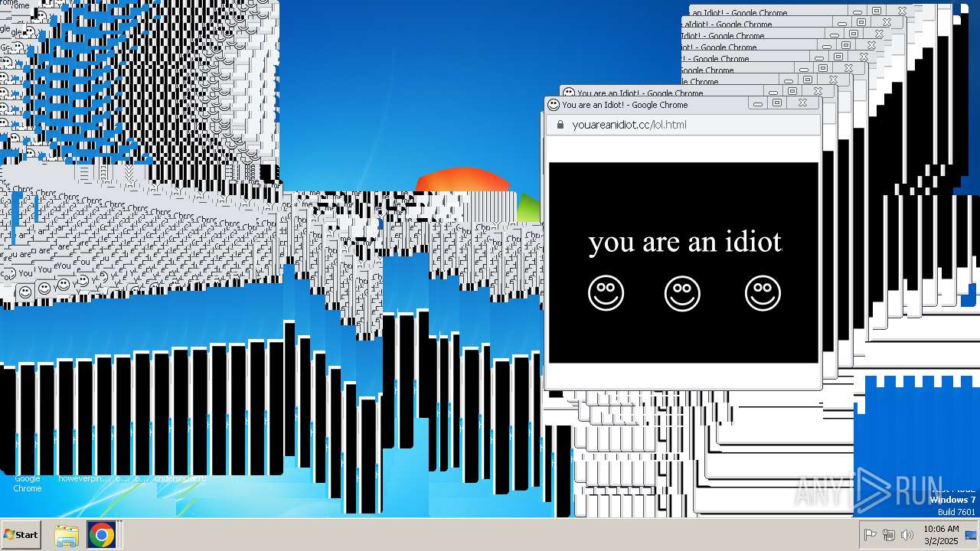
Task: Click the lock icon beside youareanidiot.cc URL
Action: (x=560, y=125)
